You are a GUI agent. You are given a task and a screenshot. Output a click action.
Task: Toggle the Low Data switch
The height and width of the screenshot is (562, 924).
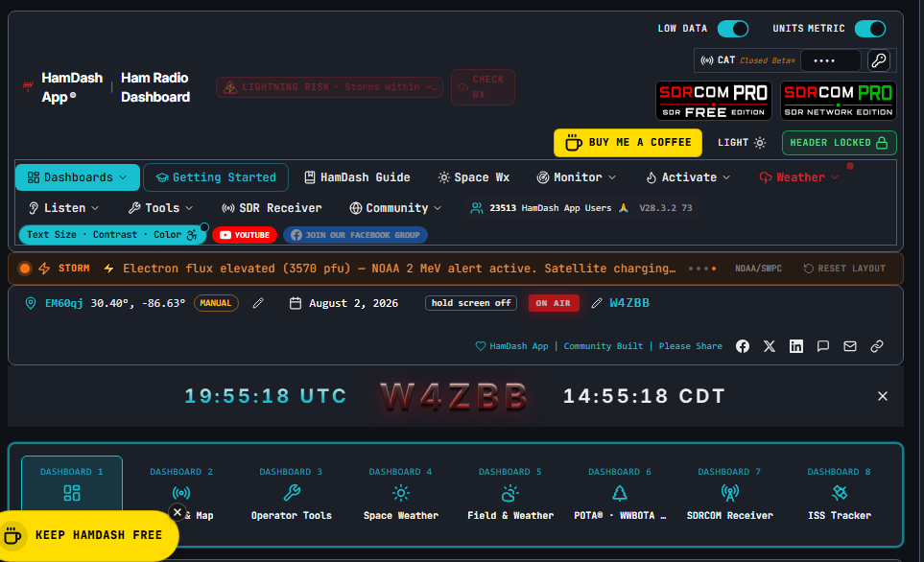pos(732,28)
